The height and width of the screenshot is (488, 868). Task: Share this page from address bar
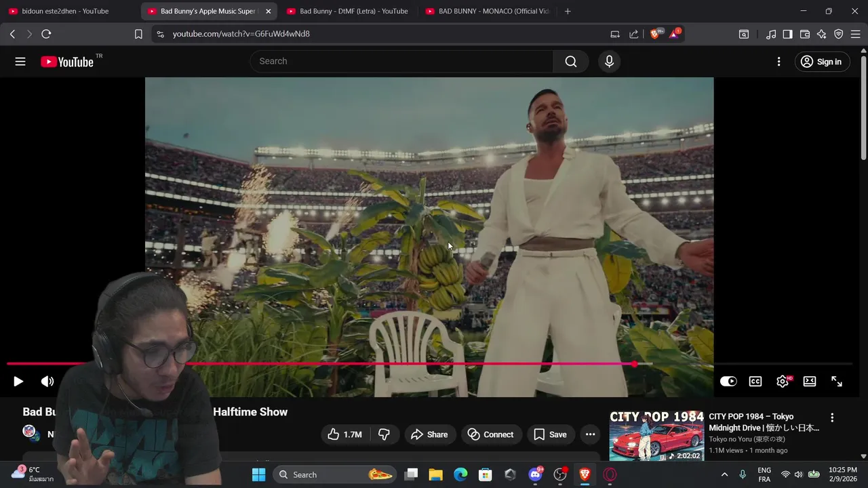pyautogui.click(x=634, y=34)
